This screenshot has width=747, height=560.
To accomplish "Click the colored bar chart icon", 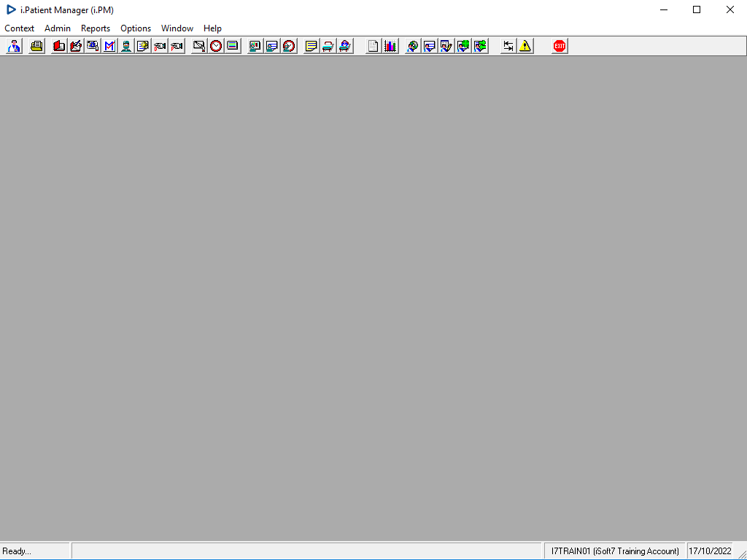I will [390, 46].
